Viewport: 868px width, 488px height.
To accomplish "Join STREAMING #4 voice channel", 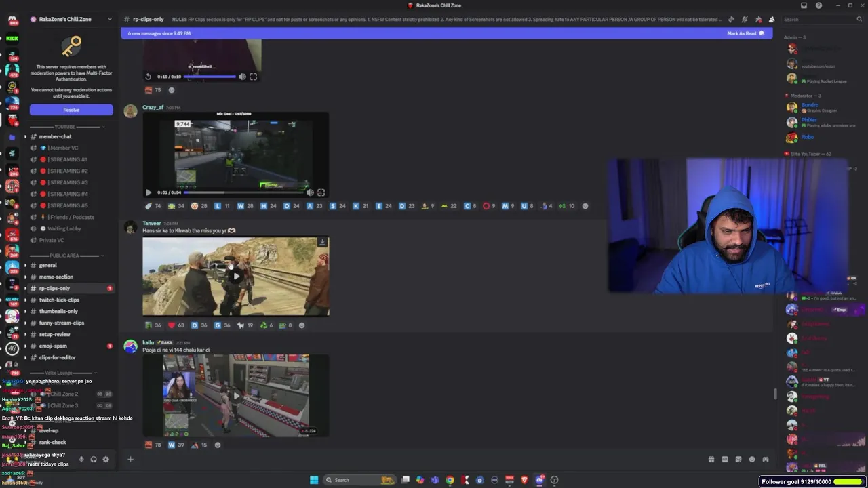I will [68, 194].
